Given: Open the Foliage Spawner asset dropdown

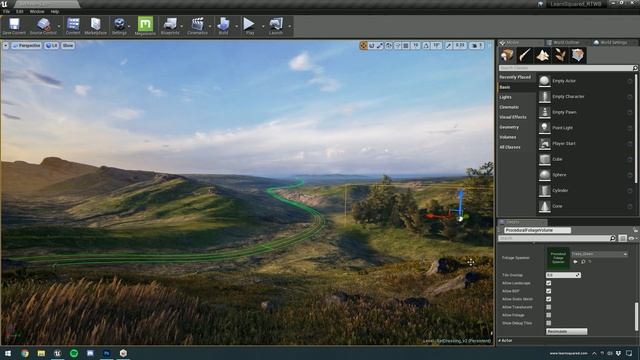Looking at the screenshot, I should click(599, 254).
